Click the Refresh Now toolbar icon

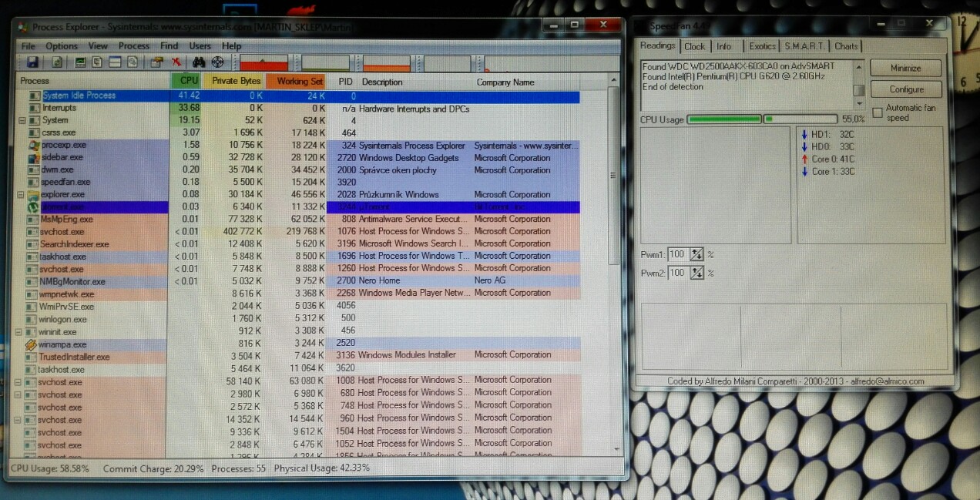coord(57,62)
